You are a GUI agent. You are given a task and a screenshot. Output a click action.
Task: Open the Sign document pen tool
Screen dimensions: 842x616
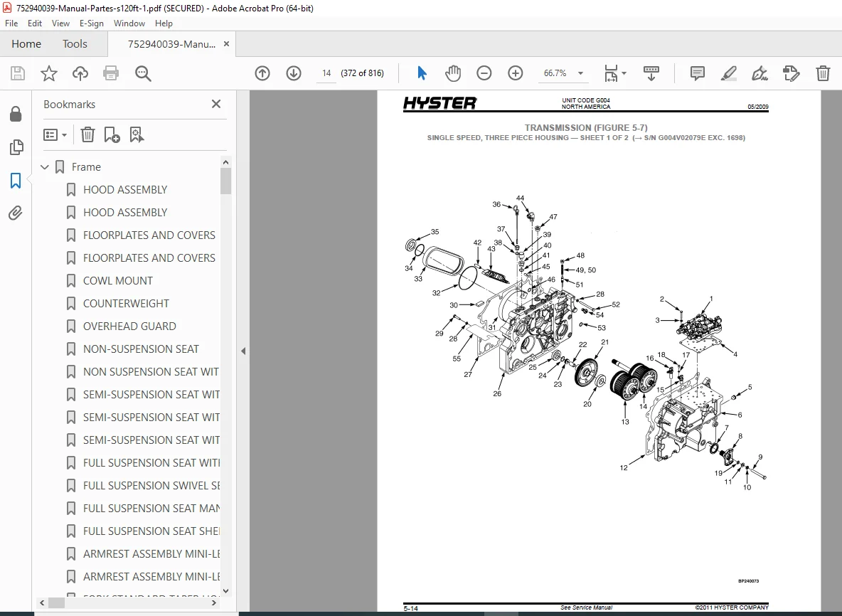coord(760,73)
